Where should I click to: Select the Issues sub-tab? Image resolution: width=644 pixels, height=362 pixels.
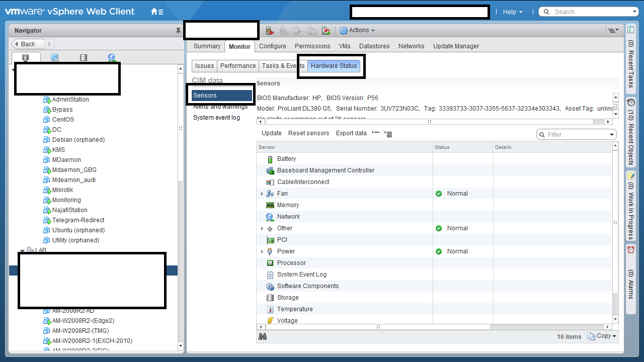pyautogui.click(x=204, y=66)
